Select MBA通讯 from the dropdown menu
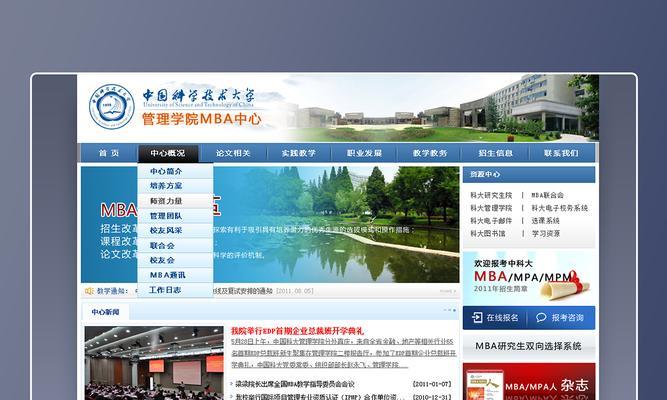 point(175,275)
